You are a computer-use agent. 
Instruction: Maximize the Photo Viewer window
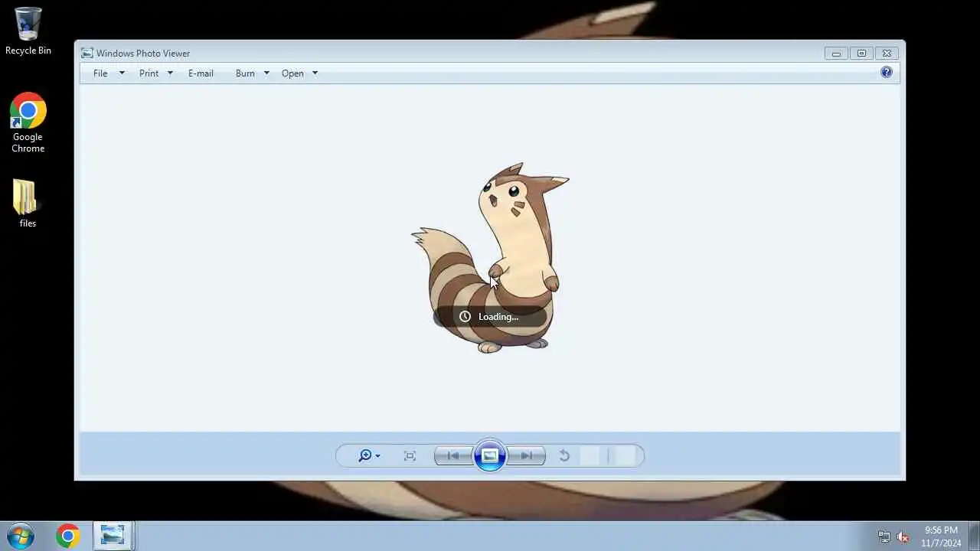point(861,53)
